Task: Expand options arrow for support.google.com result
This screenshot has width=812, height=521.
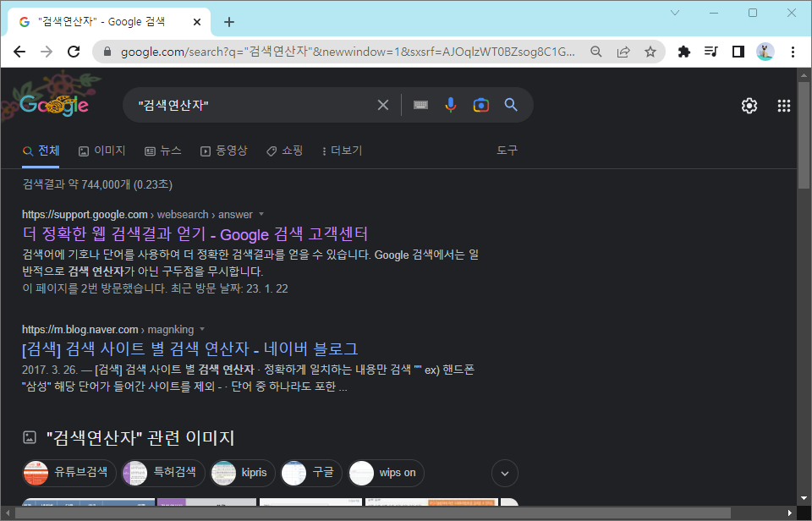Action: point(261,214)
